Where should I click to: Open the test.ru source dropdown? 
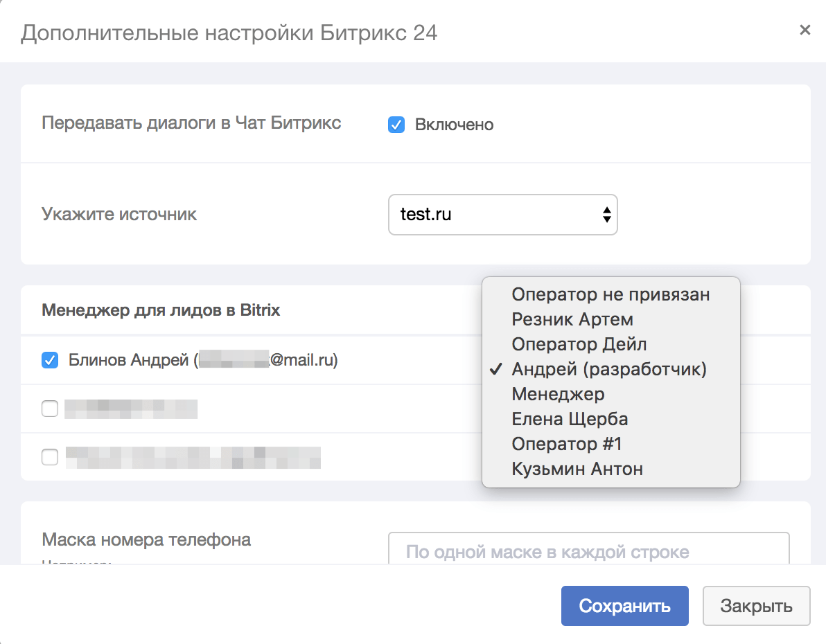[x=502, y=214]
